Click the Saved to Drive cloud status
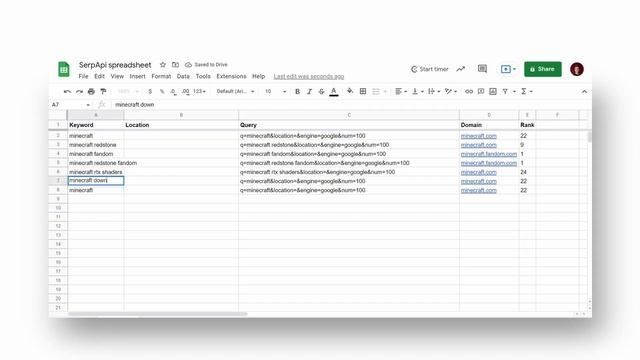The image size is (640, 360). 206,64
